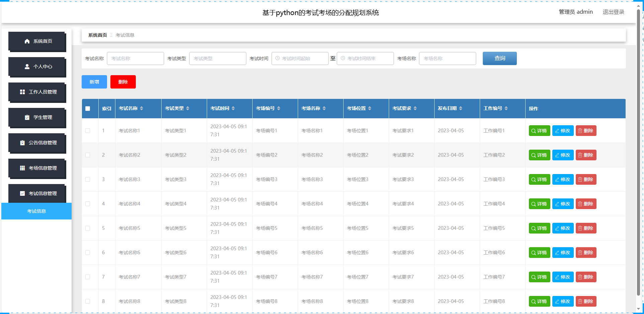Expand the 考场信息管理 sidebar menu
Screen dimensions: 644x314
[37, 168]
